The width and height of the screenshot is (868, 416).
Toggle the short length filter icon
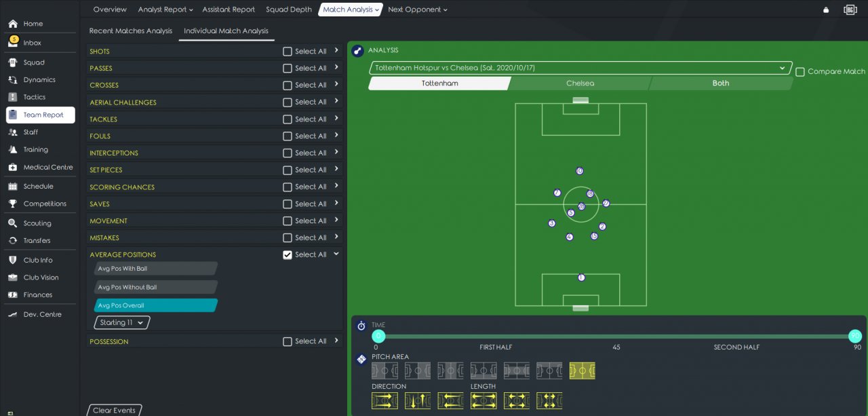(549, 400)
